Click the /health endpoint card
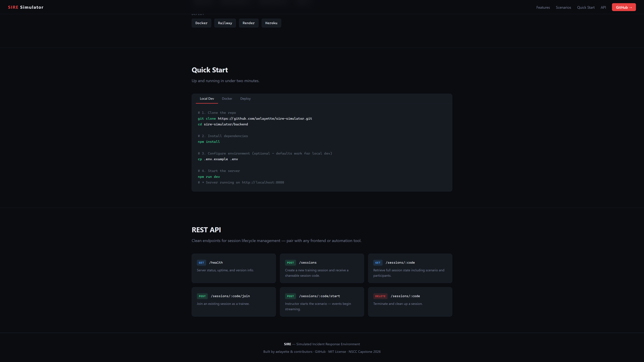This screenshot has width=644, height=362. tap(233, 268)
